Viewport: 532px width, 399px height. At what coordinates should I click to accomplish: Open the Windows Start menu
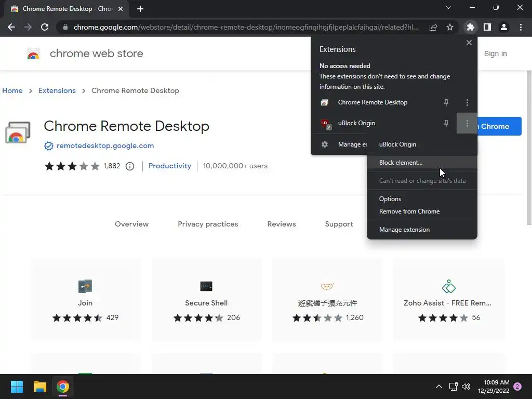click(x=17, y=387)
